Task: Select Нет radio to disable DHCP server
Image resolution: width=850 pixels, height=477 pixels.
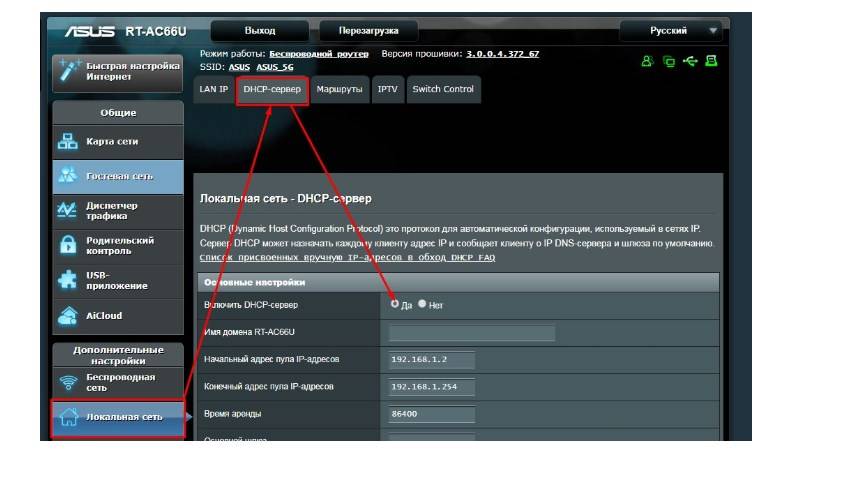Action: point(422,304)
